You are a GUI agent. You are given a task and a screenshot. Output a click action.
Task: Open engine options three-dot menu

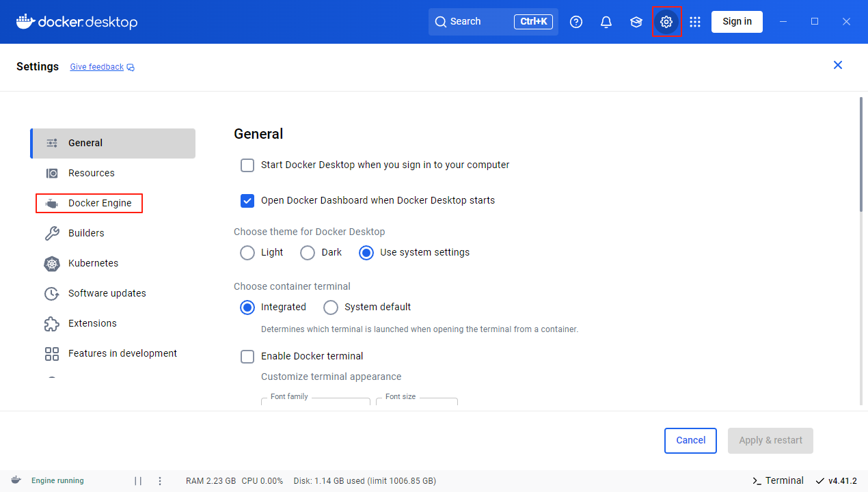point(160,480)
